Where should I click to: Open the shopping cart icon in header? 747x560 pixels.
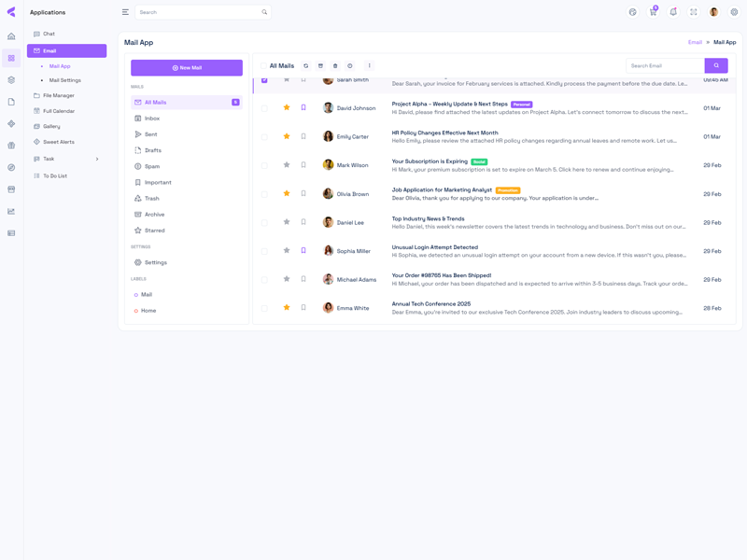click(653, 12)
